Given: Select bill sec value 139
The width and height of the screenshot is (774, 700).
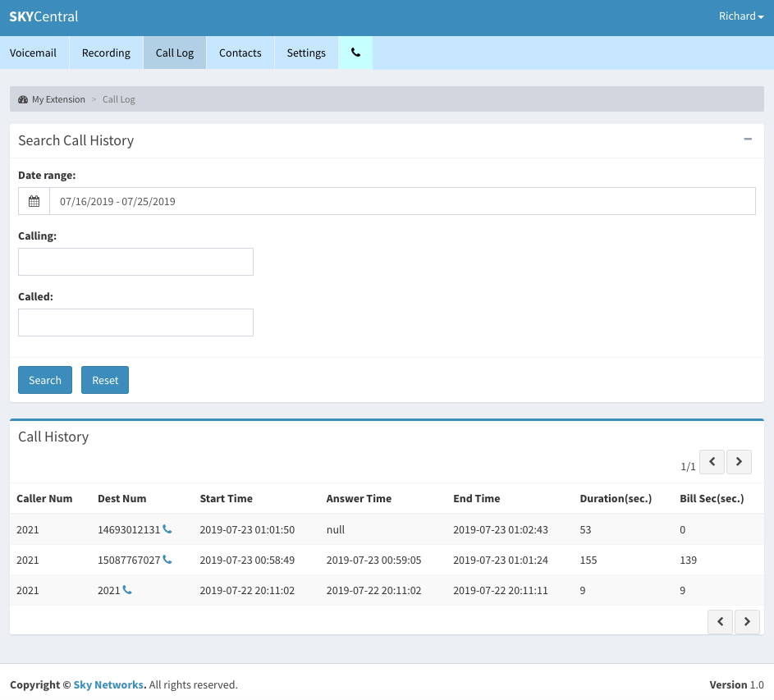Looking at the screenshot, I should pos(688,560).
